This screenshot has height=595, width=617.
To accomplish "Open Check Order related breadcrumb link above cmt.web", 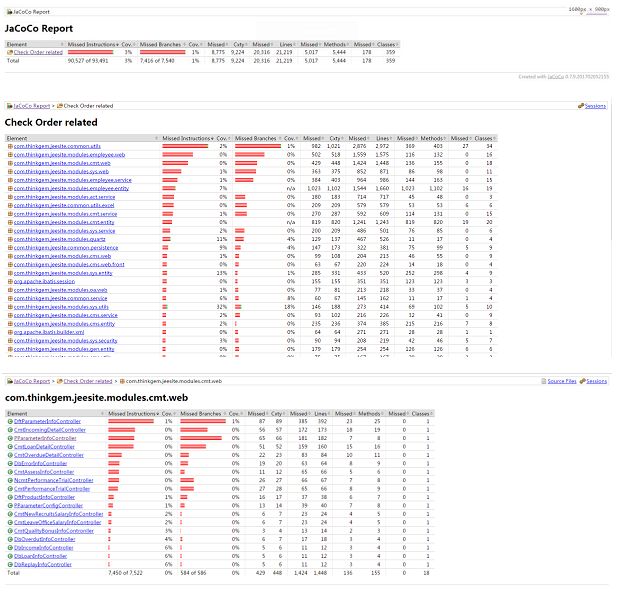I will click(88, 381).
